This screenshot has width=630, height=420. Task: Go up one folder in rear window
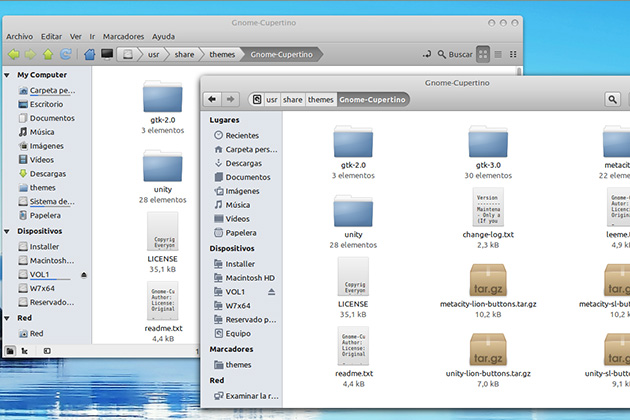[48, 54]
